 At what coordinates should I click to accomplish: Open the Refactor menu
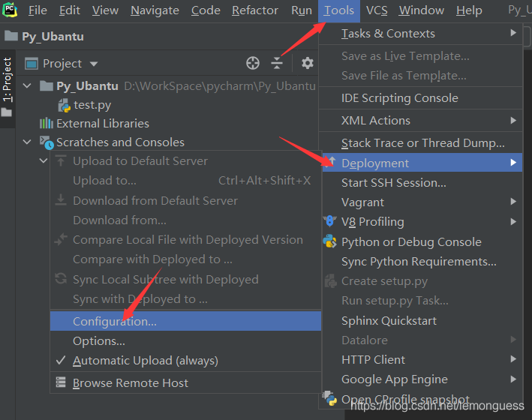coord(255,10)
